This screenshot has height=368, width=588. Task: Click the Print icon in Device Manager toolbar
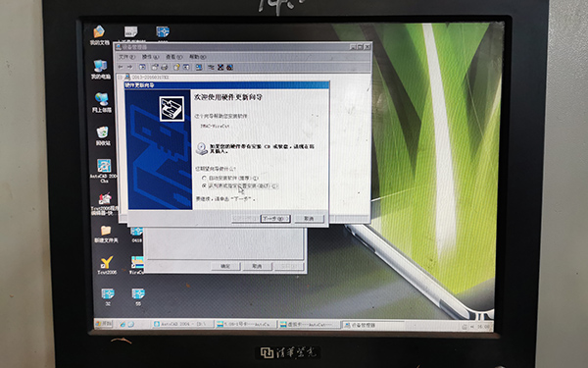[165, 67]
